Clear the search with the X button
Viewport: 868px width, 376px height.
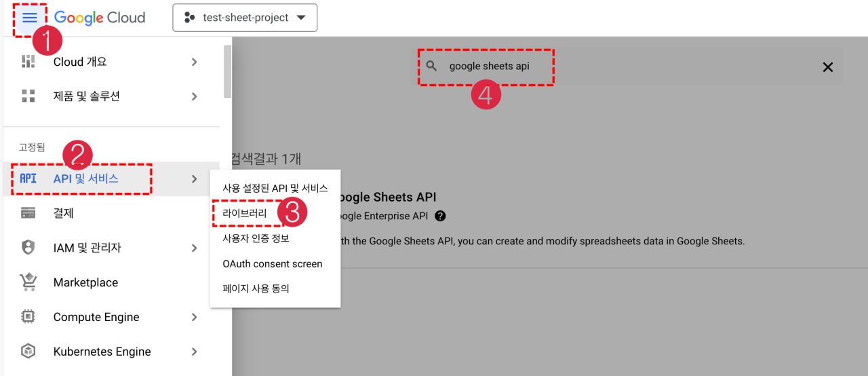point(827,67)
